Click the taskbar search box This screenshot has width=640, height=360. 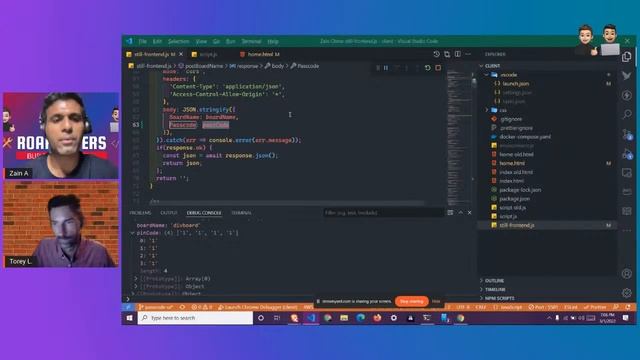196,318
